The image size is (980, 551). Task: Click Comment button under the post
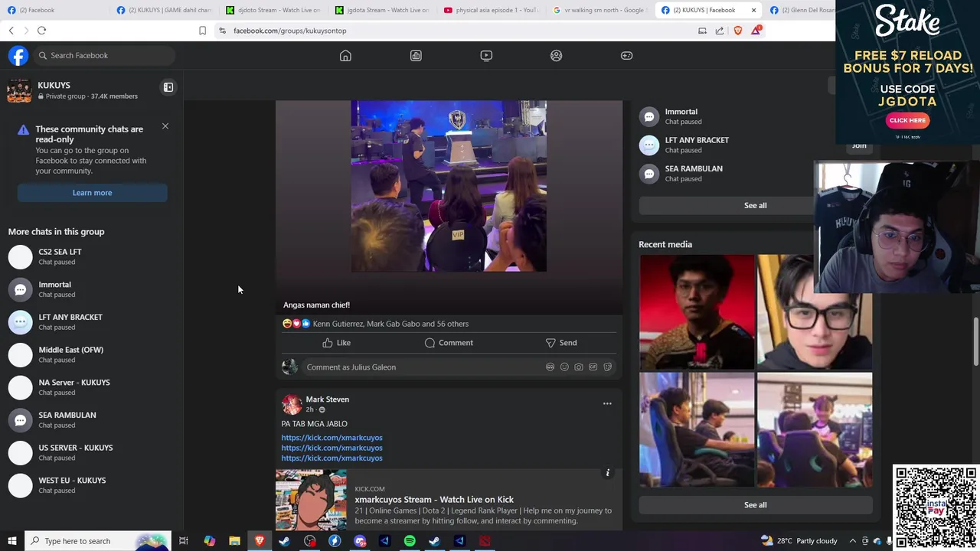tap(449, 343)
